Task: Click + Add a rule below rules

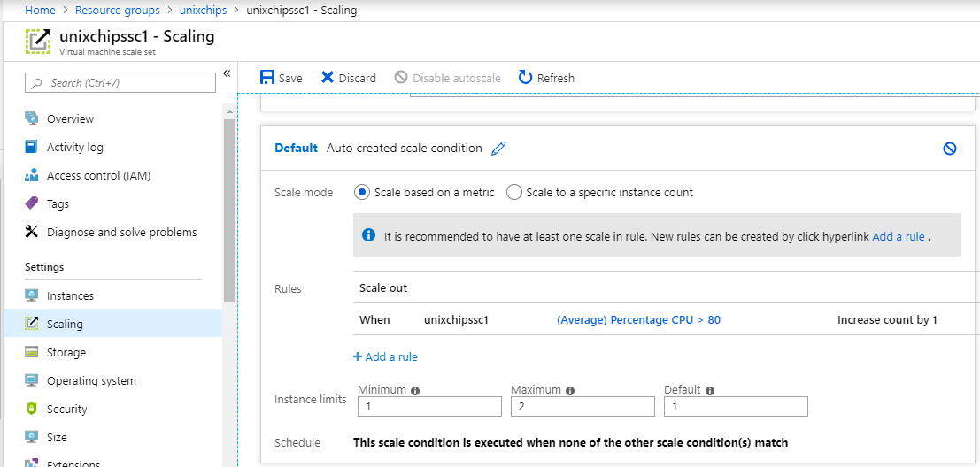Action: coord(386,356)
